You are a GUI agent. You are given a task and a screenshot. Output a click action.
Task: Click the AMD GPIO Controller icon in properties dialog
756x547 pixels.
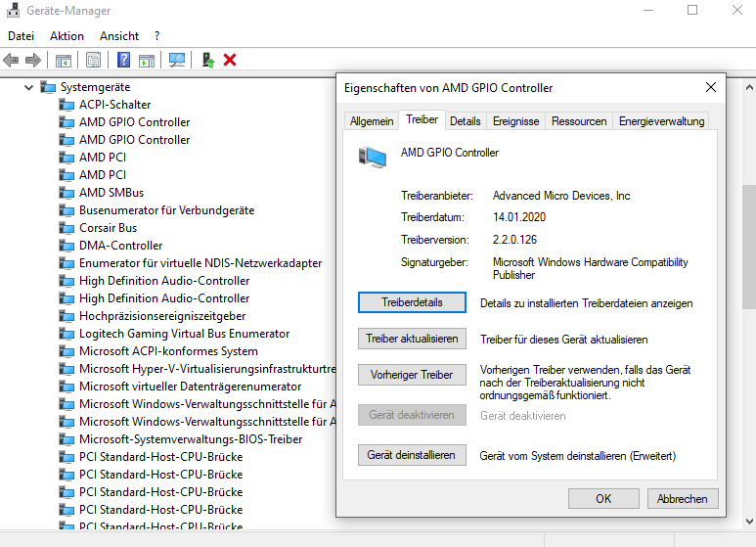point(373,157)
